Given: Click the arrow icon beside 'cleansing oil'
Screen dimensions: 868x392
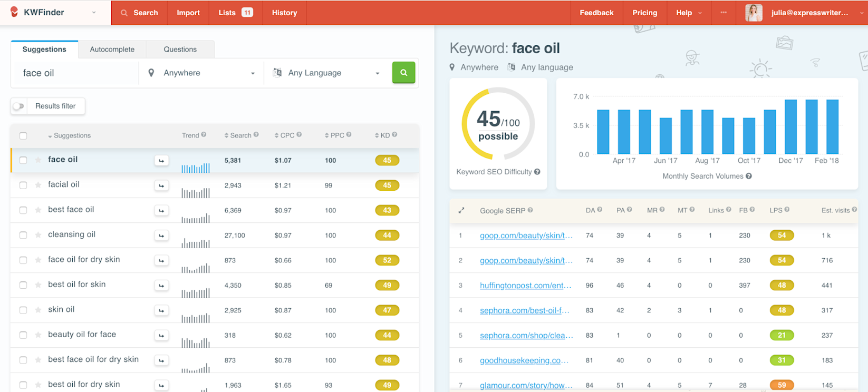Looking at the screenshot, I should tap(161, 236).
